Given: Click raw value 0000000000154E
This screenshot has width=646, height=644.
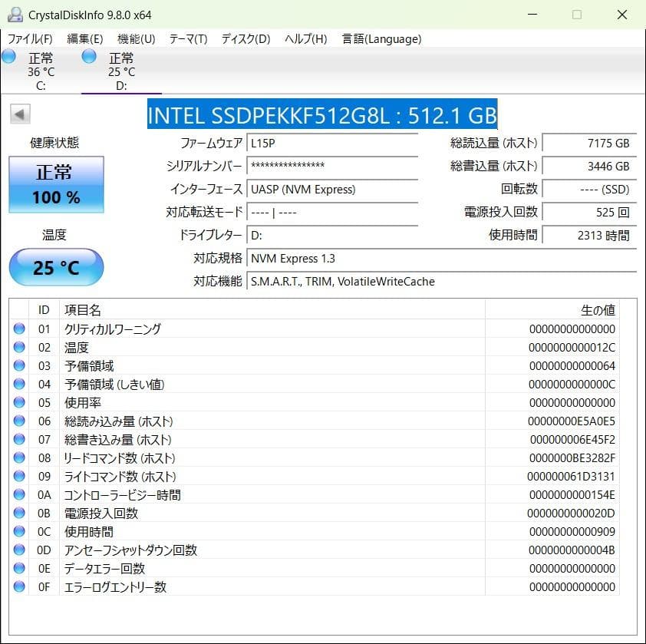Looking at the screenshot, I should coord(572,495).
